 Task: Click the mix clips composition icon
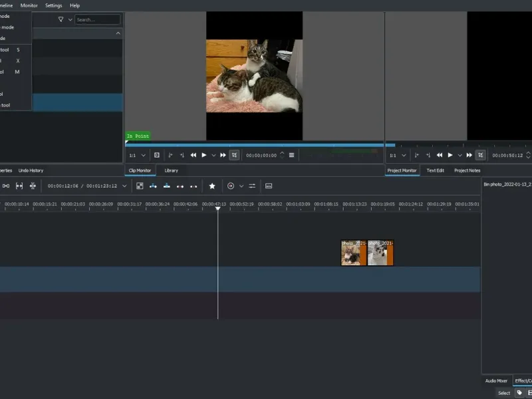point(140,186)
